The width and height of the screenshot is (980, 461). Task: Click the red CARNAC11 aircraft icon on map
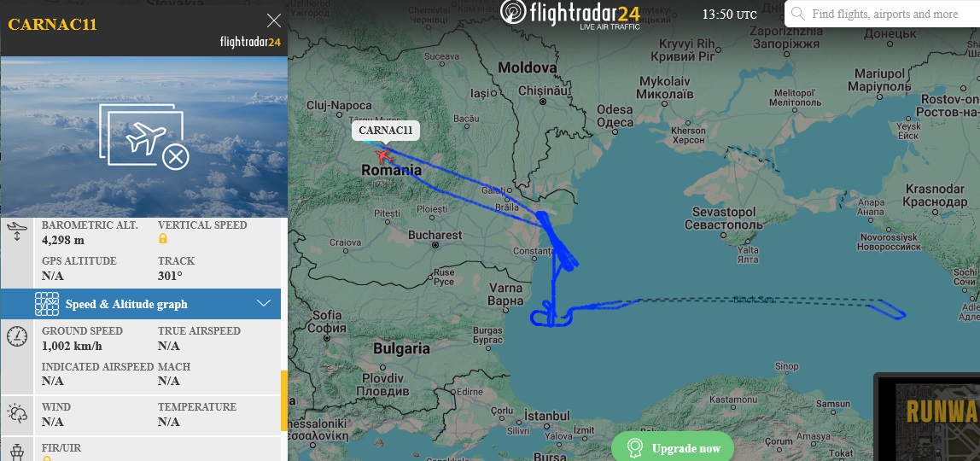pyautogui.click(x=384, y=155)
